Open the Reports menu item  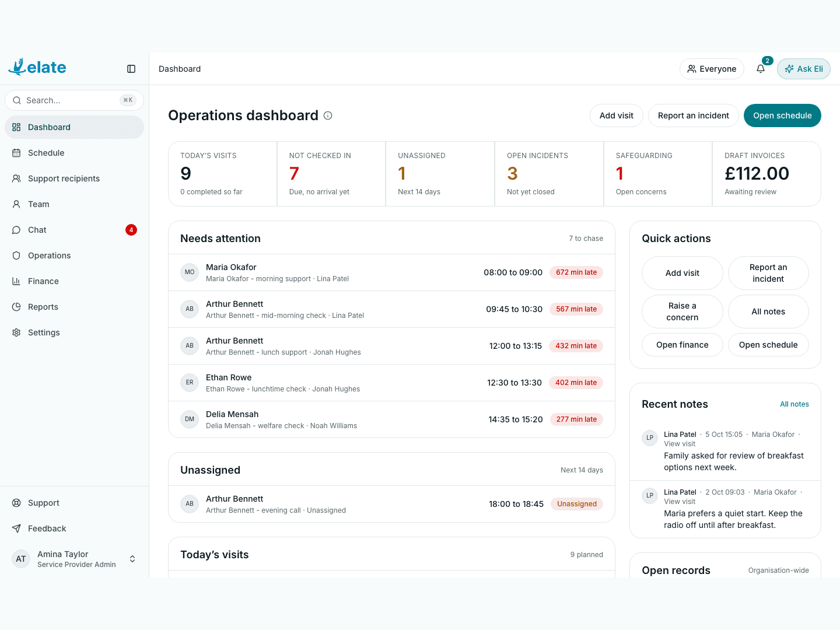click(x=74, y=307)
